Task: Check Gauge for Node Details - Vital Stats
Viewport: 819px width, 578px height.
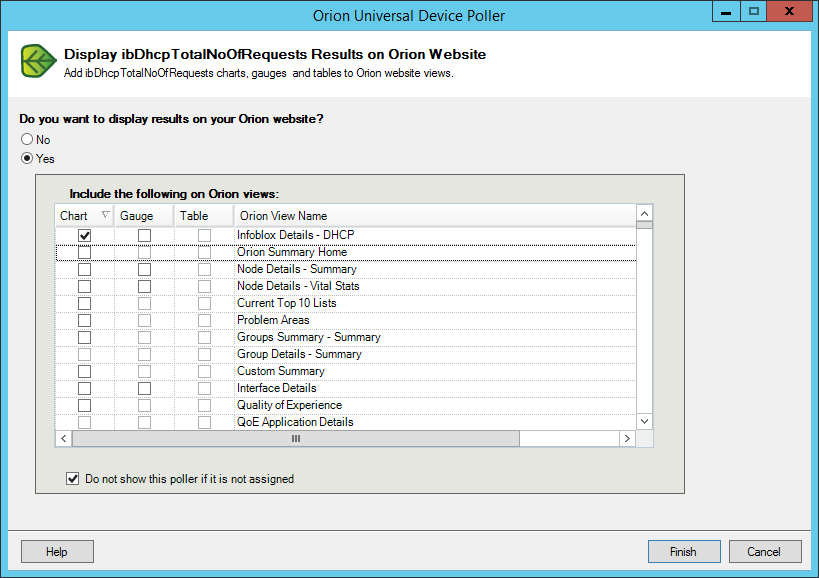Action: tap(145, 287)
